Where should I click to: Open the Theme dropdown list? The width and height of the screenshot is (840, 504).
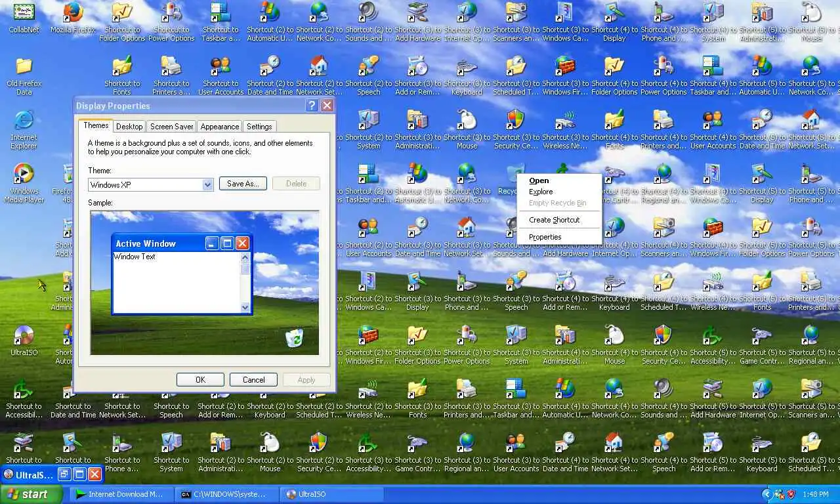coord(207,184)
